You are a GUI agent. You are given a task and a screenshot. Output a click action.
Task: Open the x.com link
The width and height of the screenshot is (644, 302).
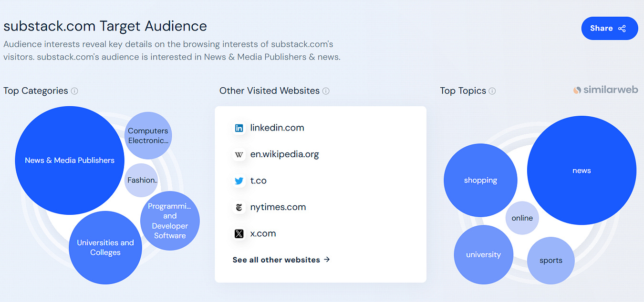263,233
